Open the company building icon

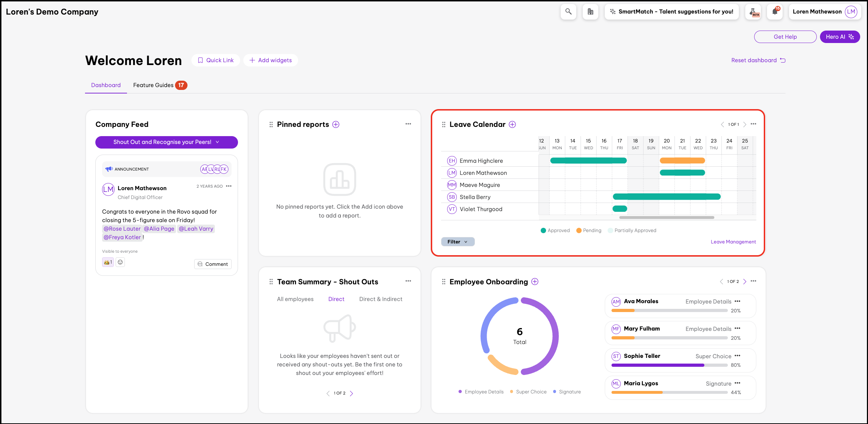590,12
